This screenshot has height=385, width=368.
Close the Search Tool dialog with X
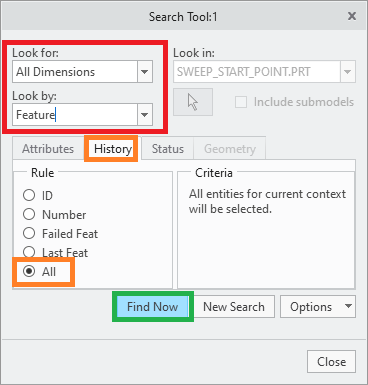click(x=352, y=16)
